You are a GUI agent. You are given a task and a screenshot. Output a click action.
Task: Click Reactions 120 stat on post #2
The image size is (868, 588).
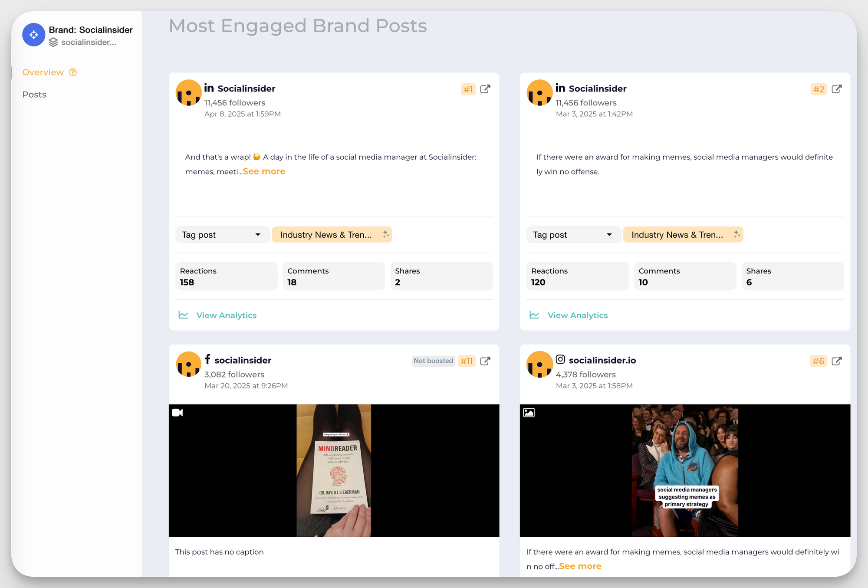[x=577, y=276]
